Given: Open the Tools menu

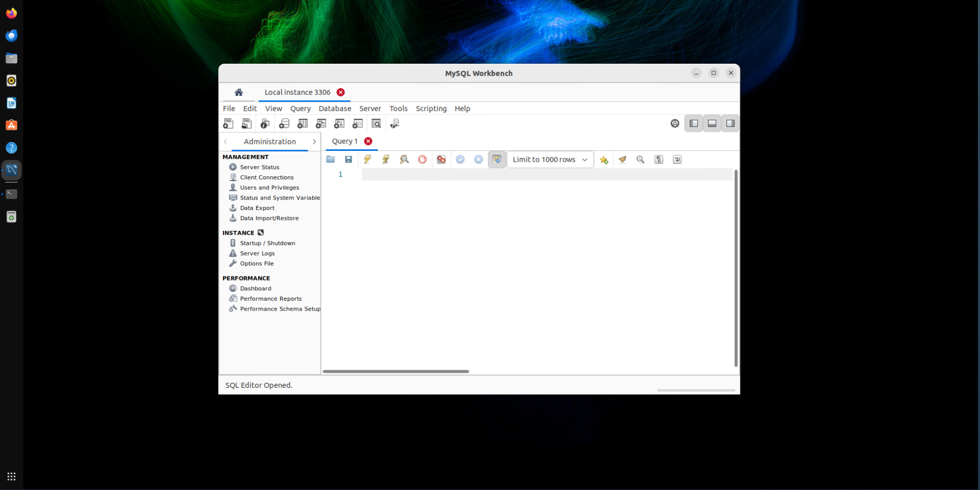Looking at the screenshot, I should [x=398, y=108].
